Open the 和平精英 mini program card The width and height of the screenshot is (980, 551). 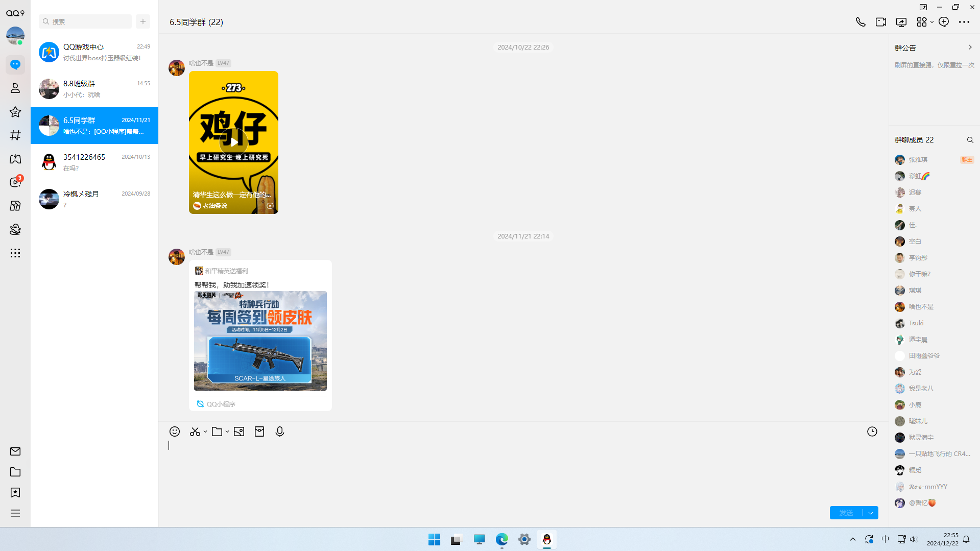(x=260, y=336)
